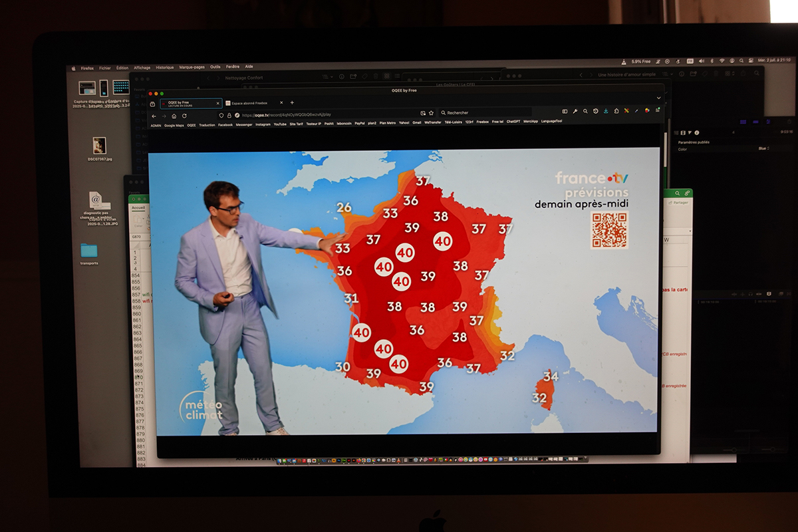
Task: Open the tracking protection shield icon
Action: tap(221, 115)
